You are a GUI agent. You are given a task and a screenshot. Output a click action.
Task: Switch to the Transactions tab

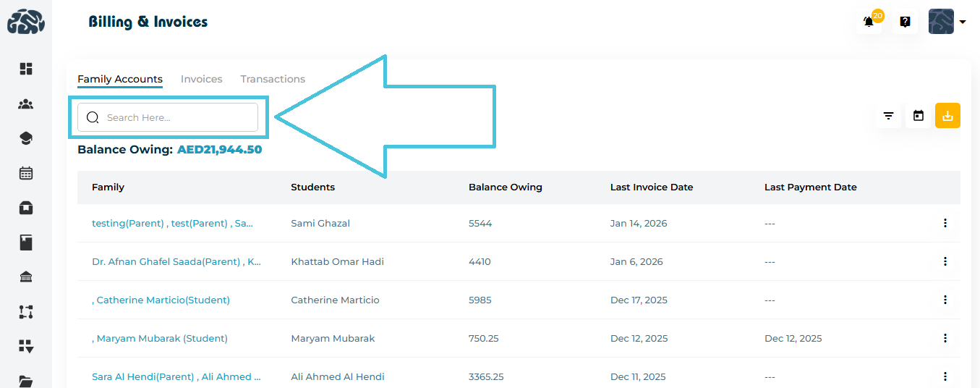pyautogui.click(x=273, y=79)
